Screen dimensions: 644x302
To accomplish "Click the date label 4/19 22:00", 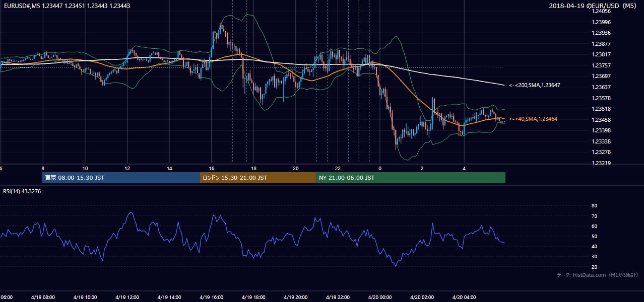I will click(338, 297).
